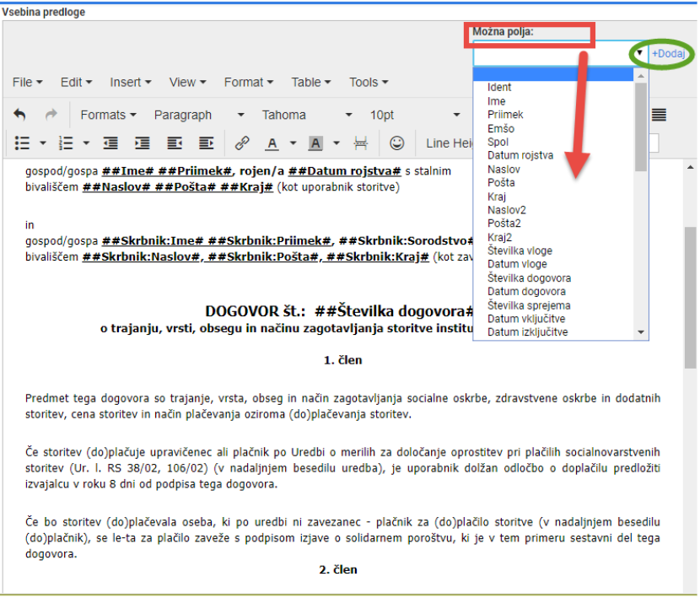Select Datum vloge from field list
The height and width of the screenshot is (598, 700).
[553, 264]
